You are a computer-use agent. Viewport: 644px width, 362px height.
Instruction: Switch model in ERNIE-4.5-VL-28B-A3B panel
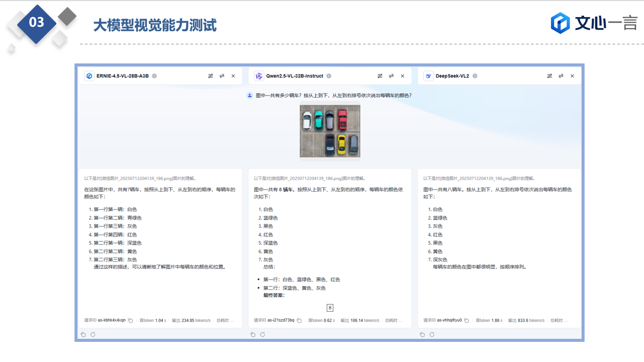coord(222,76)
